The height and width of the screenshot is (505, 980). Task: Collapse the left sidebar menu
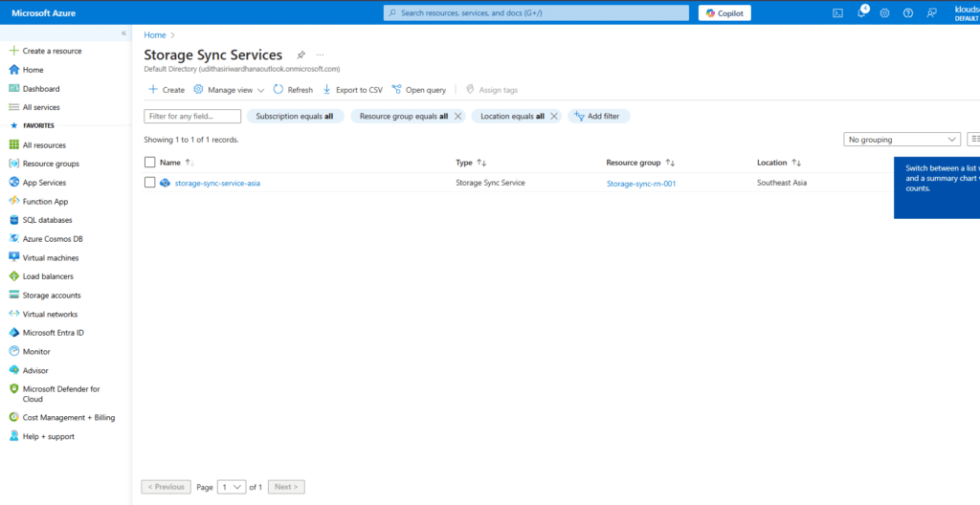pos(123,33)
